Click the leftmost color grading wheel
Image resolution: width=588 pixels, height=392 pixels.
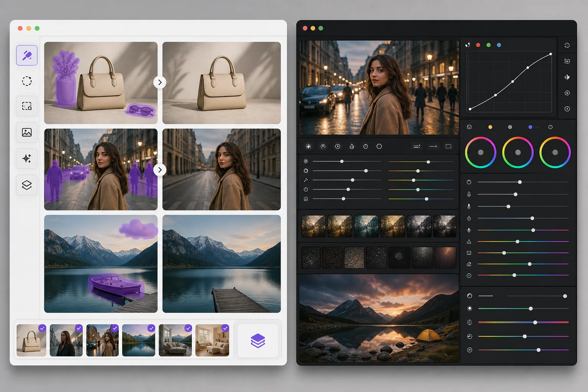[x=480, y=152]
